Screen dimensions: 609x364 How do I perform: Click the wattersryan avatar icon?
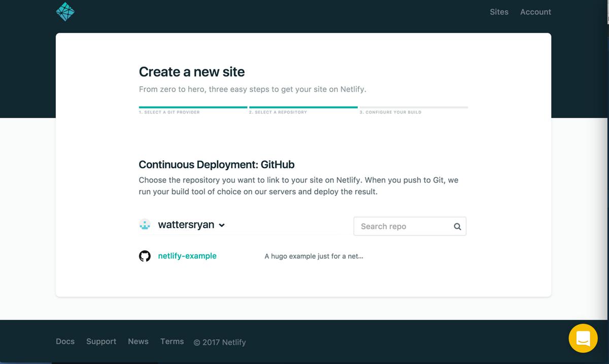click(145, 224)
